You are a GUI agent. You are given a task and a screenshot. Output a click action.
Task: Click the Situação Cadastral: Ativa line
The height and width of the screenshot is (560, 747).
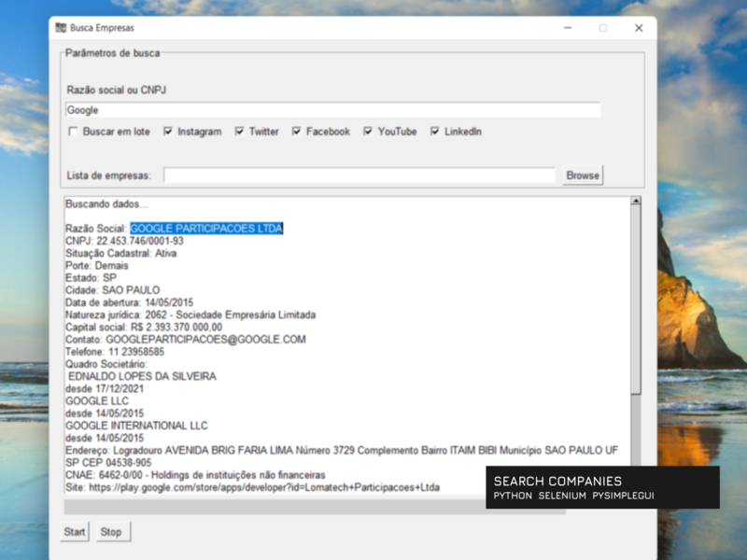(x=121, y=253)
